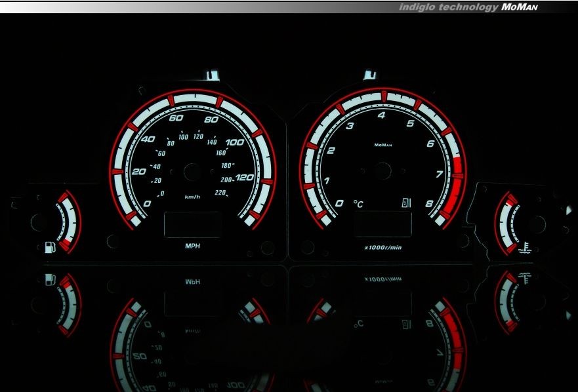The height and width of the screenshot is (392, 578).
Task: Click the small 140 km/h marking
Action: tap(212, 142)
